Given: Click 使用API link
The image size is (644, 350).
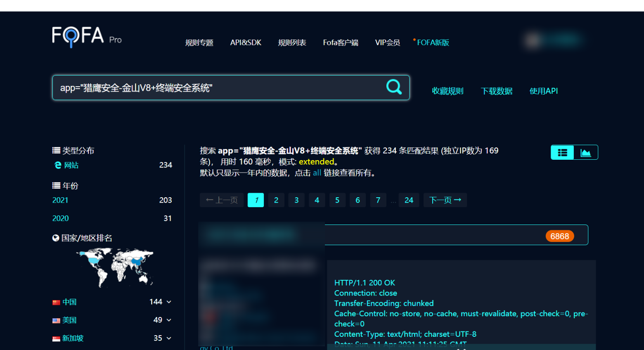Looking at the screenshot, I should (544, 91).
